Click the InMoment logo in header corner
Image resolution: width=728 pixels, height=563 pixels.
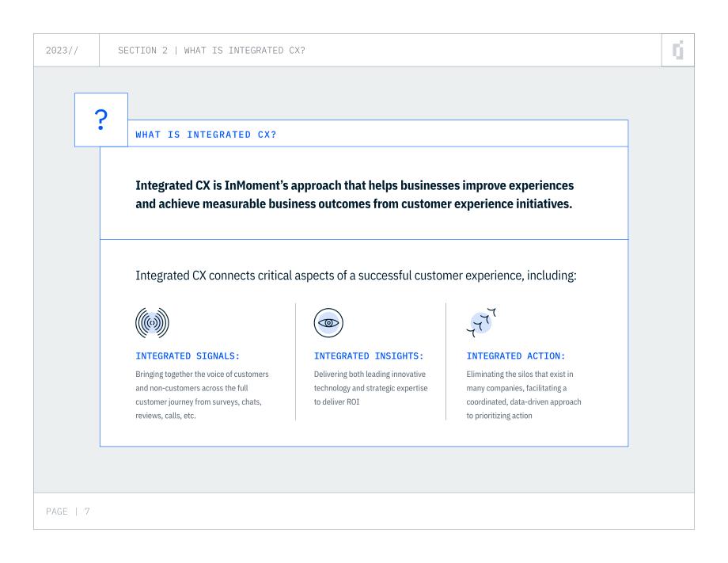pos(678,50)
